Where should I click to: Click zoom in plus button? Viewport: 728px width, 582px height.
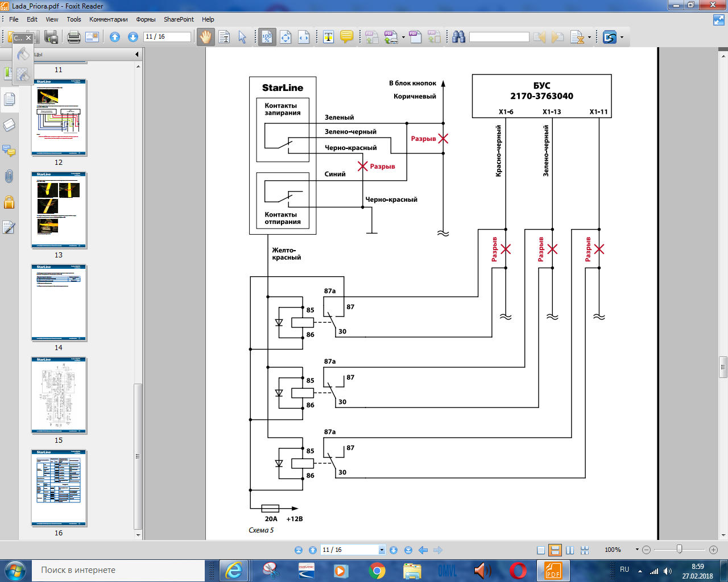pos(713,550)
